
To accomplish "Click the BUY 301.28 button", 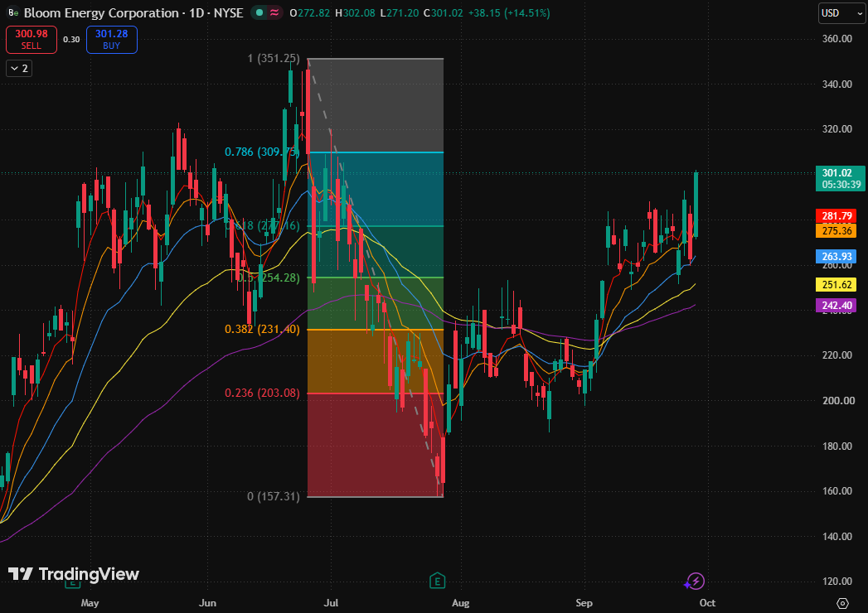I will (x=112, y=39).
